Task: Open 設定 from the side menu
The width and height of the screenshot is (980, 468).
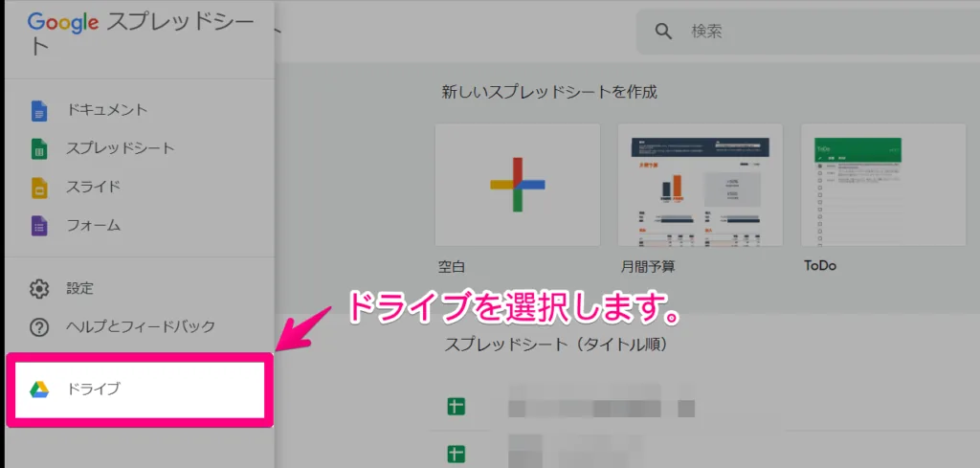Action: 140,289
